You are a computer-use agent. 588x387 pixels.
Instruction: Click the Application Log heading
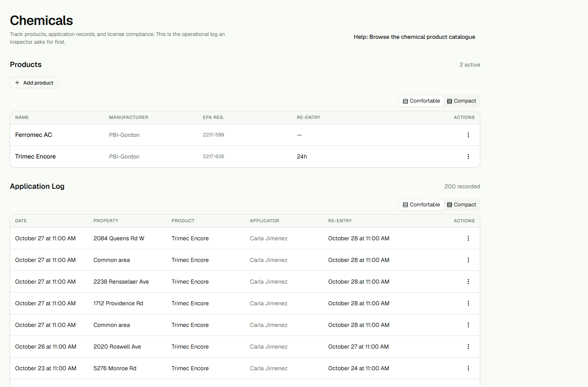[37, 186]
